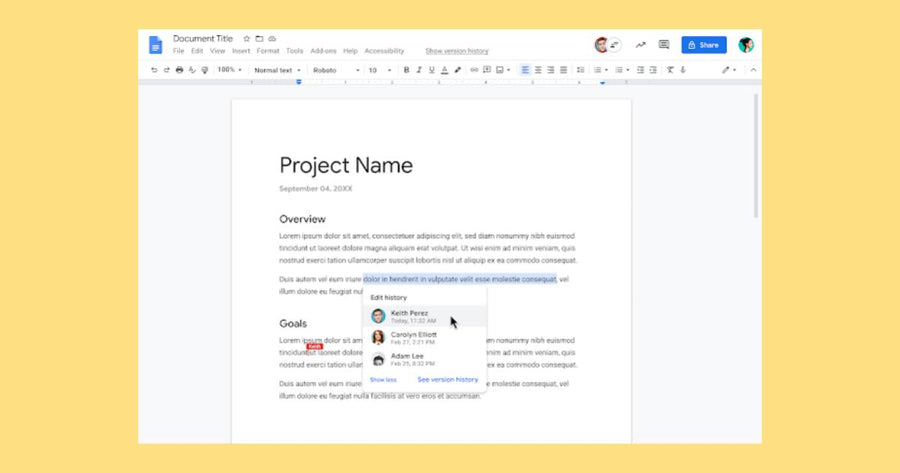Viewport: 900px width, 473px height.
Task: Click the Show version history link
Action: [457, 51]
